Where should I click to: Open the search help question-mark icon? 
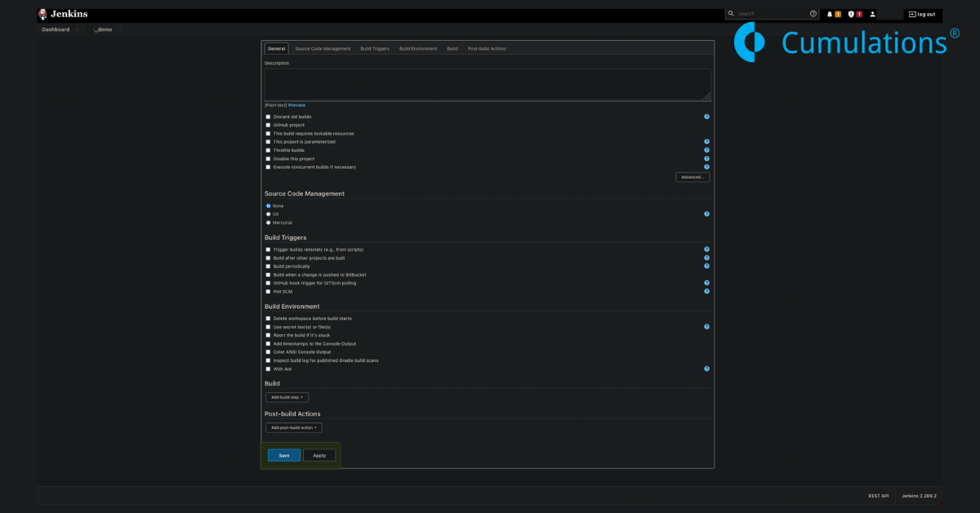pos(813,14)
